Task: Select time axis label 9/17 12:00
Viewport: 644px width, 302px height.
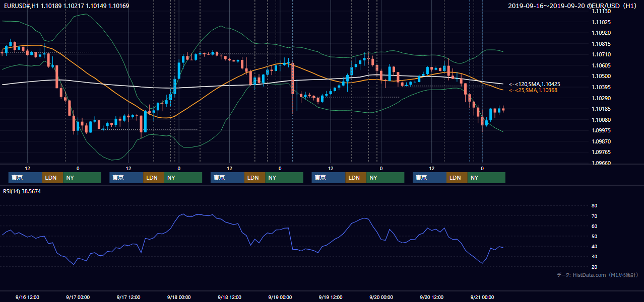Action: pos(128,297)
